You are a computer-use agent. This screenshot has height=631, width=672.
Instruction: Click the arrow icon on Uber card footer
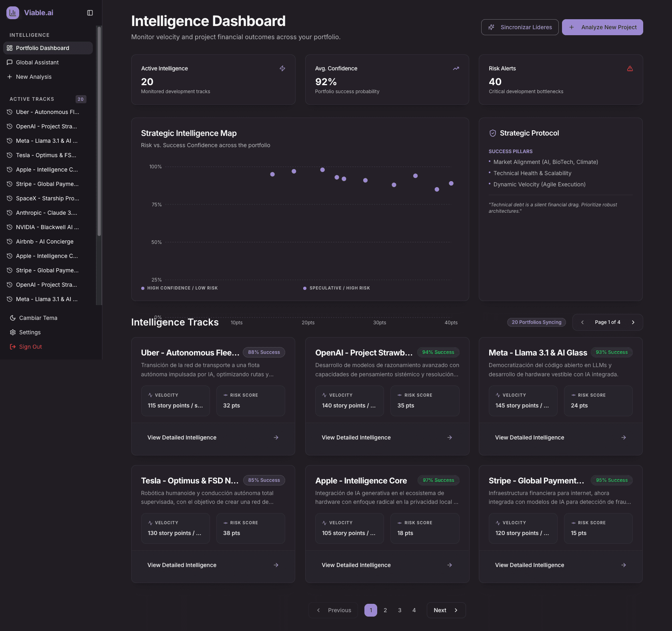coord(276,437)
